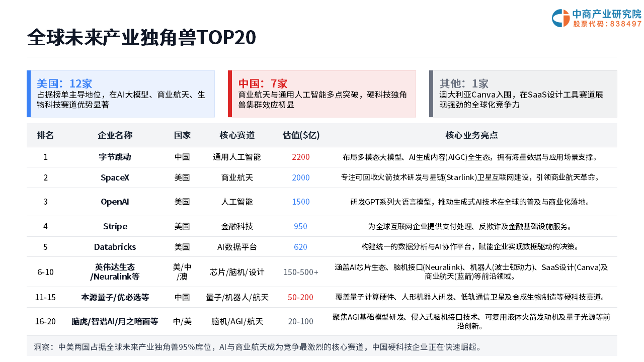
Task: Click valuation 1500 for OpenAI
Action: (301, 202)
